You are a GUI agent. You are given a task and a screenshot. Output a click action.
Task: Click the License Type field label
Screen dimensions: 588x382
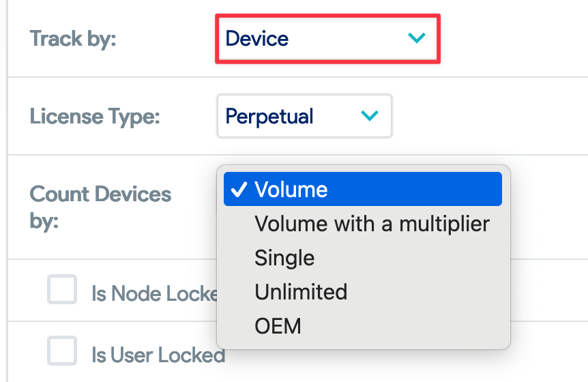click(95, 116)
